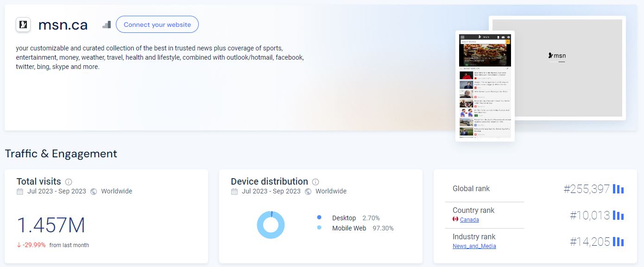The image size is (644, 267).
Task: Click the #10,013 country rank value
Action: pyautogui.click(x=590, y=215)
